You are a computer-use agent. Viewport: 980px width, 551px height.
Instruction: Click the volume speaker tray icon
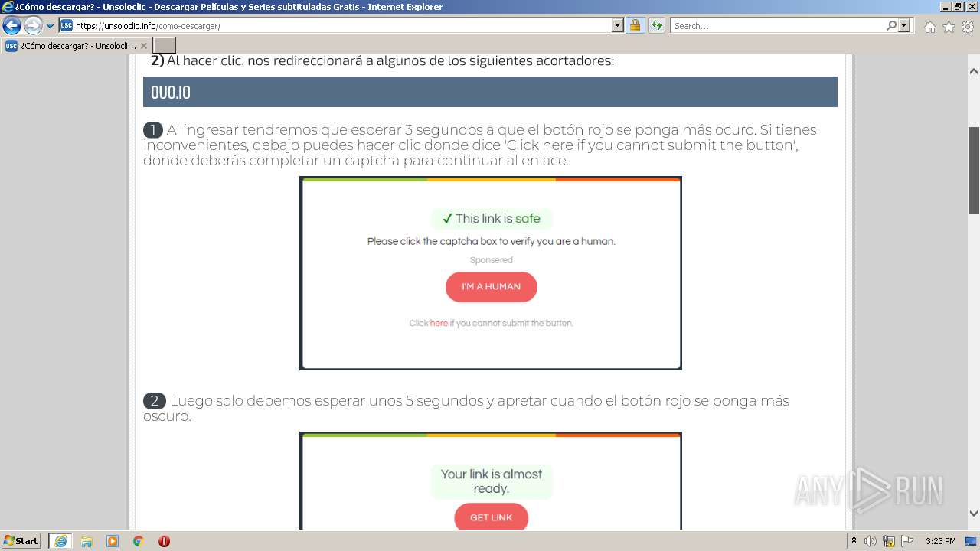(x=871, y=541)
